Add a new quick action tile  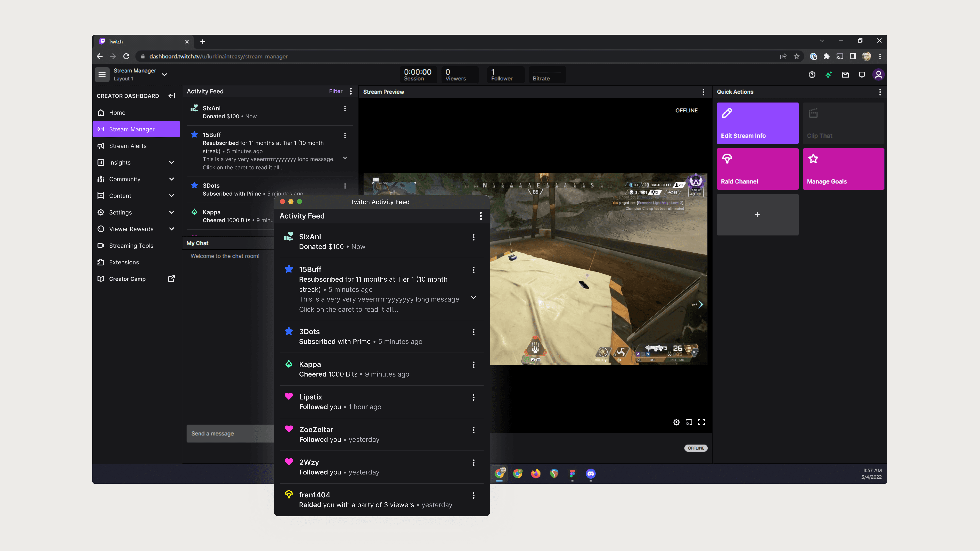tap(757, 215)
